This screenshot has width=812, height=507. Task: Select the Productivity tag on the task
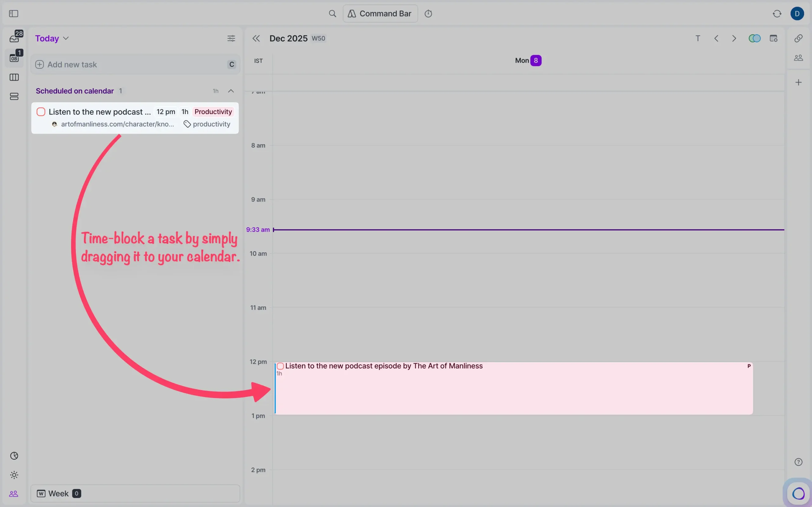[x=213, y=111]
